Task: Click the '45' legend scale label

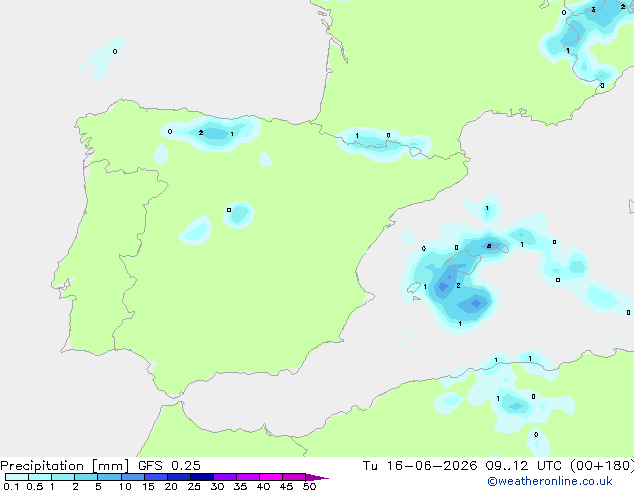Action: (286, 486)
